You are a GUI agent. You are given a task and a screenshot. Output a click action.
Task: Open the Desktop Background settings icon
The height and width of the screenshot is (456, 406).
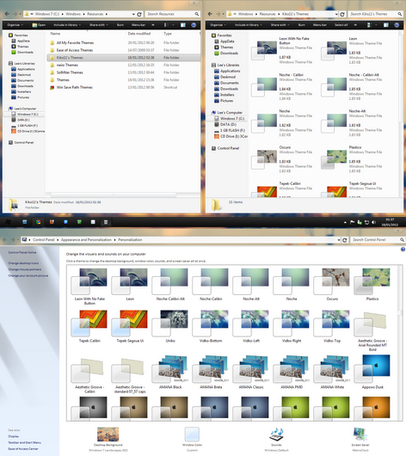point(108,434)
